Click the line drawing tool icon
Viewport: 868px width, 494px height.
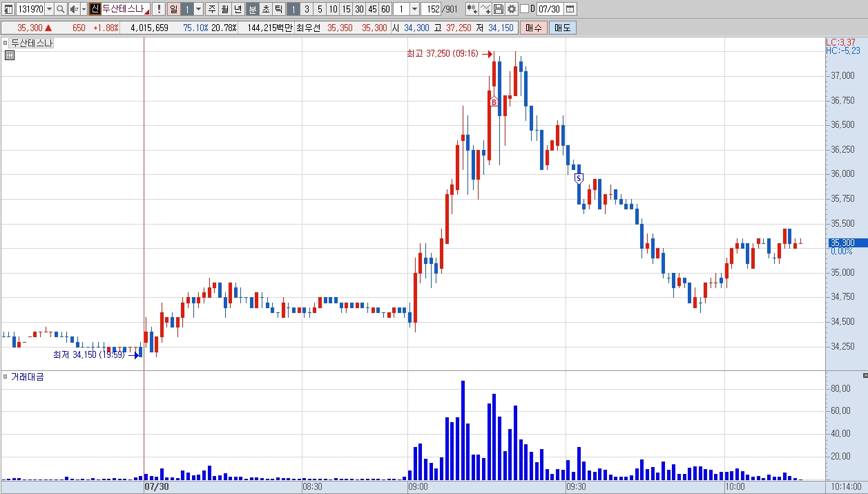point(485,9)
